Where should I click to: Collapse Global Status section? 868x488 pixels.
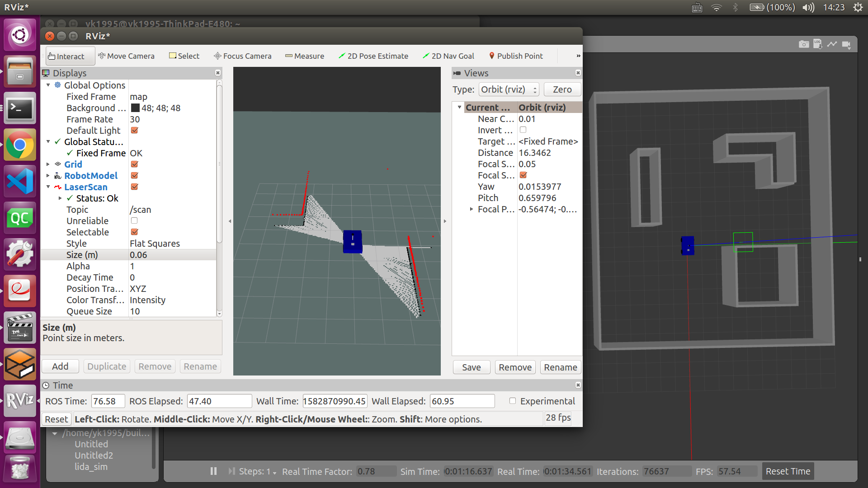pos(48,142)
